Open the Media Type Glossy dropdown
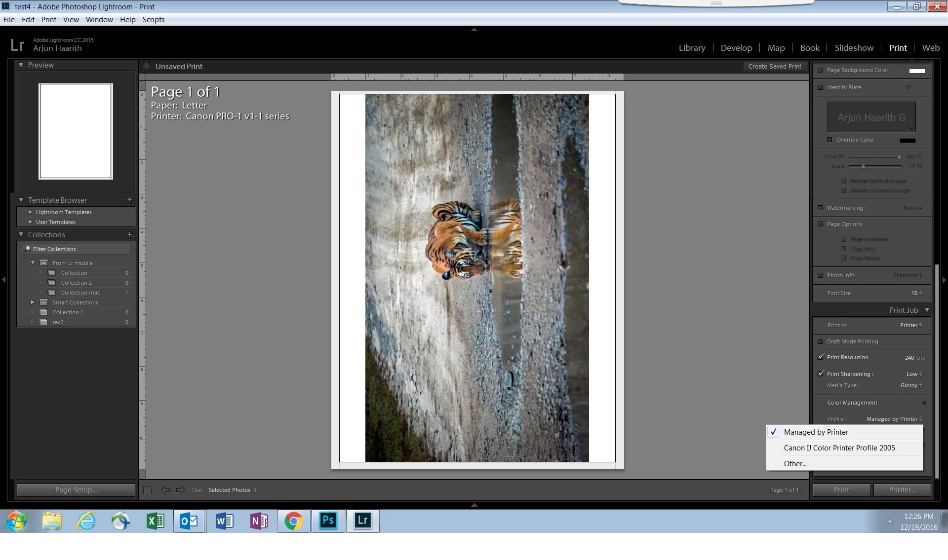 [x=911, y=385]
